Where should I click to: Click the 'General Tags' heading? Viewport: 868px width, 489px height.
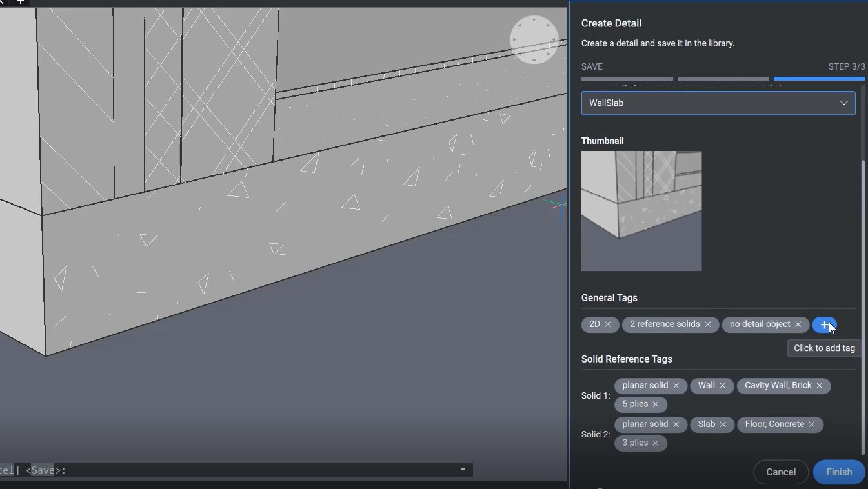point(609,298)
